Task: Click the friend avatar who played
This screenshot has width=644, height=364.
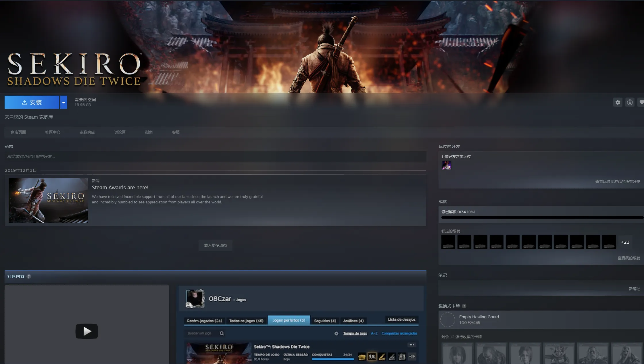Action: [x=446, y=165]
